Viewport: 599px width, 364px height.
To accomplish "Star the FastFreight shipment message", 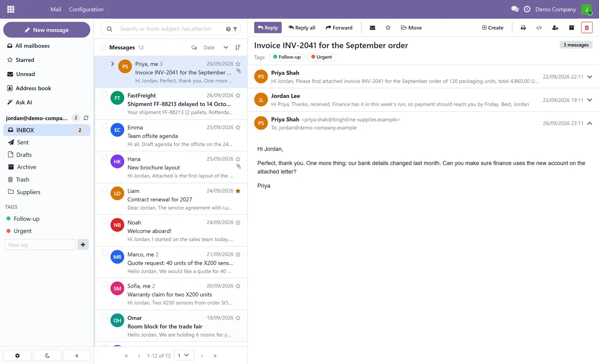I will 238,95.
